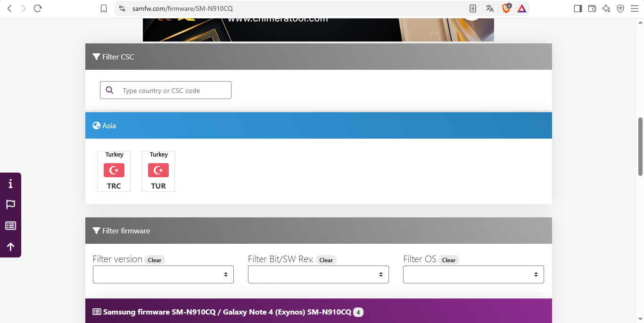Reload the page
The image size is (644, 323).
click(x=38, y=8)
